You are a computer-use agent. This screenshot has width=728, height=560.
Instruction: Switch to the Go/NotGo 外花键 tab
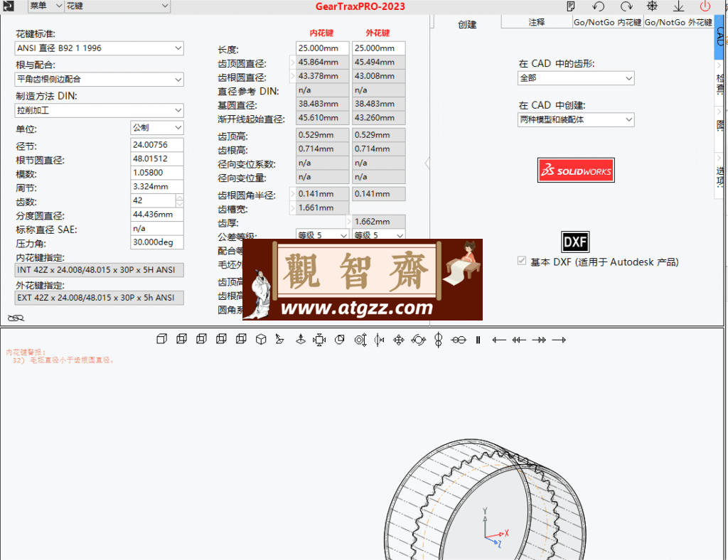[x=678, y=22]
